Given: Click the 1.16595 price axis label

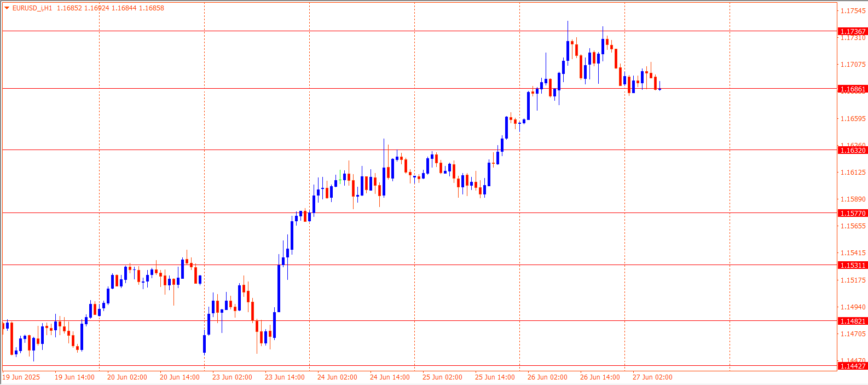Looking at the screenshot, I should point(853,119).
